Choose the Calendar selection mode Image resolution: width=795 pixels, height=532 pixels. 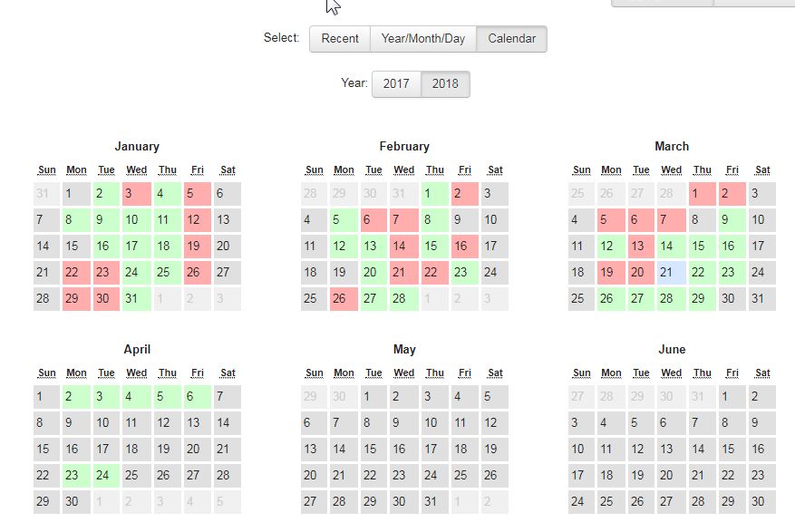pyautogui.click(x=511, y=38)
